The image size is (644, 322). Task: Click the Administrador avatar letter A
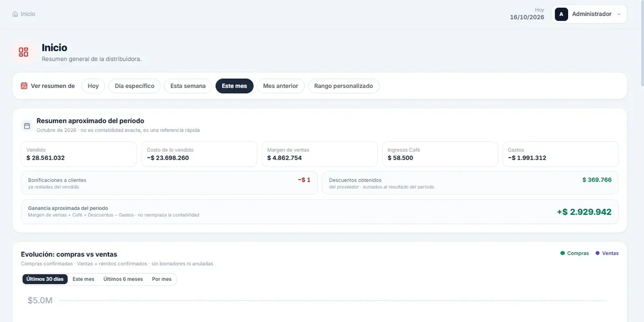[561, 14]
